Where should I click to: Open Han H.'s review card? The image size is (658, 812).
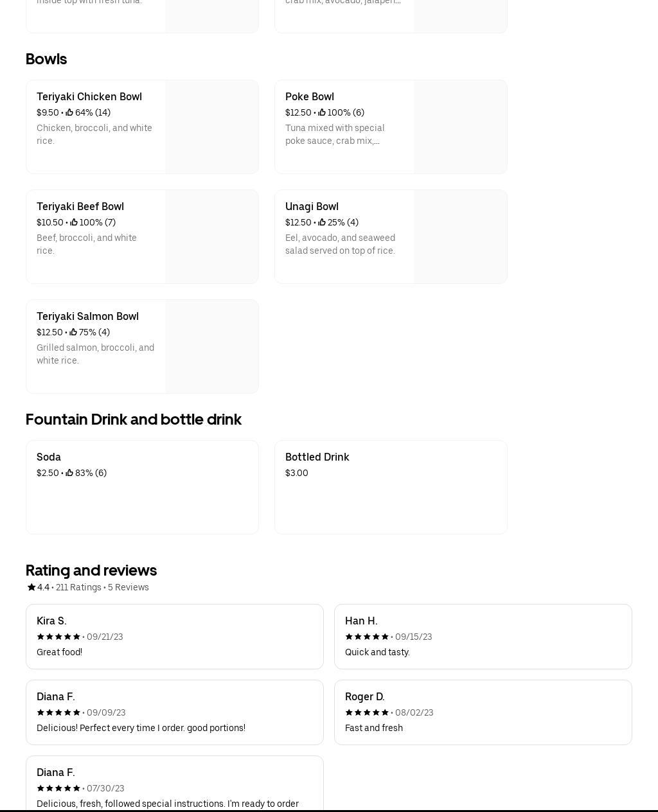[x=483, y=637]
